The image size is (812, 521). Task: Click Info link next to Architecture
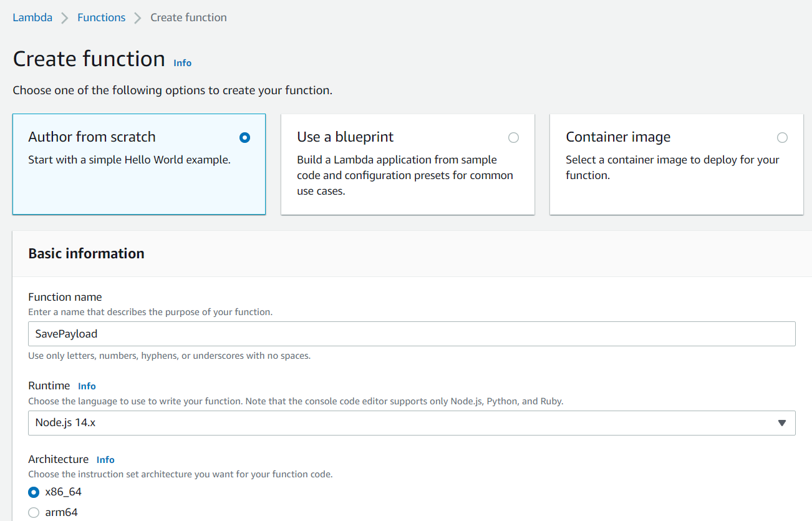(x=105, y=460)
